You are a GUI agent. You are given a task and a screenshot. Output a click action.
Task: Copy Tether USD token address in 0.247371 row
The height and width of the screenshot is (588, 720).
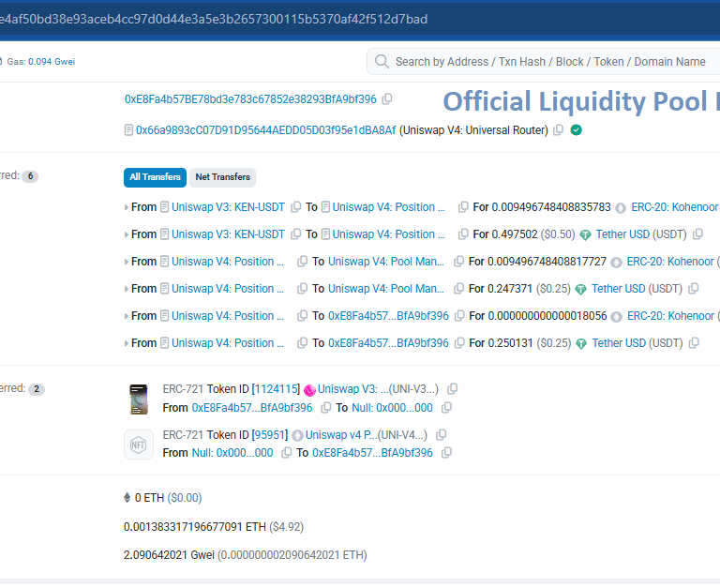[694, 289]
